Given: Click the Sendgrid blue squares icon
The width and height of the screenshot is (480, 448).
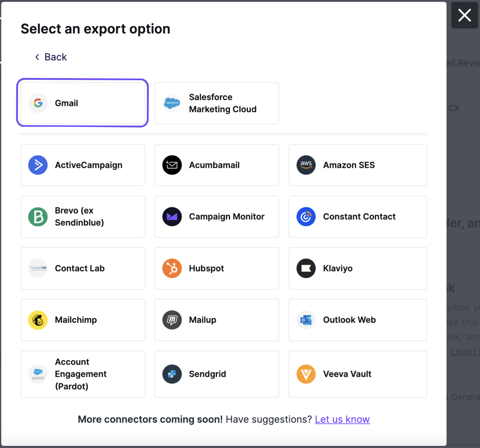Looking at the screenshot, I should 172,374.
